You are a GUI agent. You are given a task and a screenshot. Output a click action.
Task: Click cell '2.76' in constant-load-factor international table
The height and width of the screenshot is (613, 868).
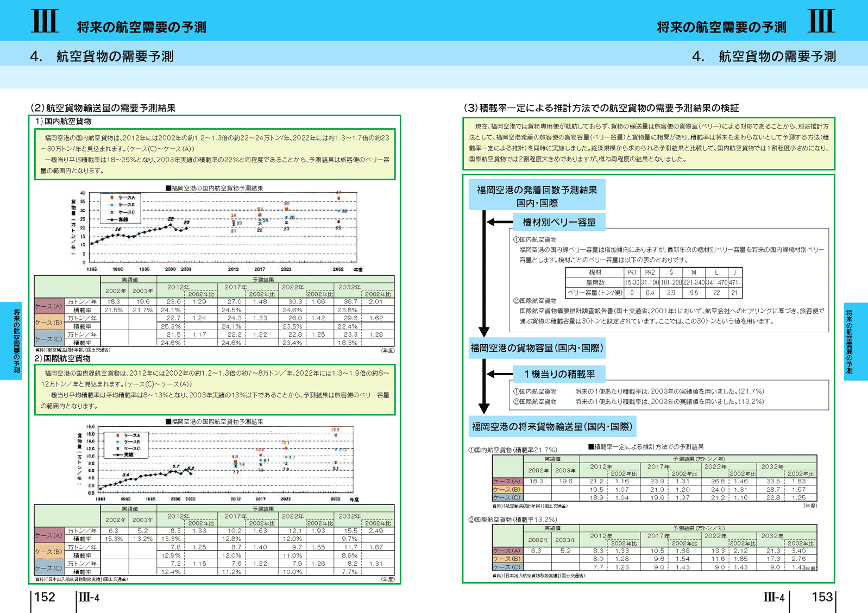click(798, 559)
